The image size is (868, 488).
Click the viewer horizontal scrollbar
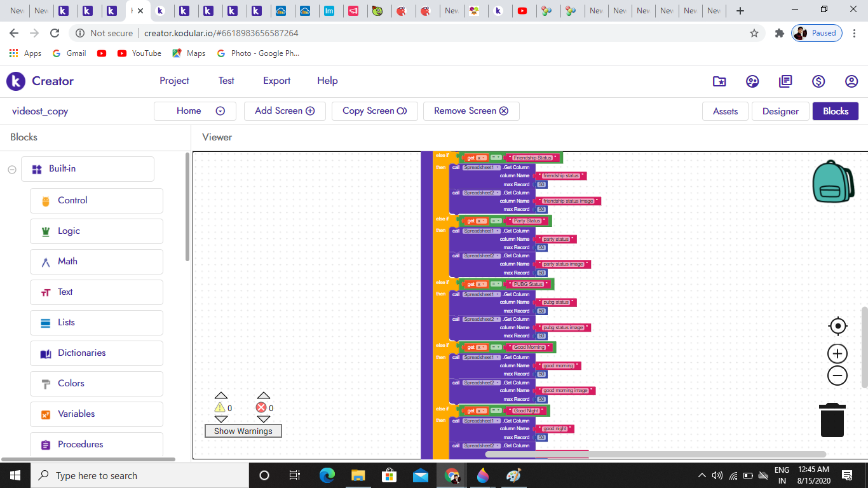pos(654,454)
